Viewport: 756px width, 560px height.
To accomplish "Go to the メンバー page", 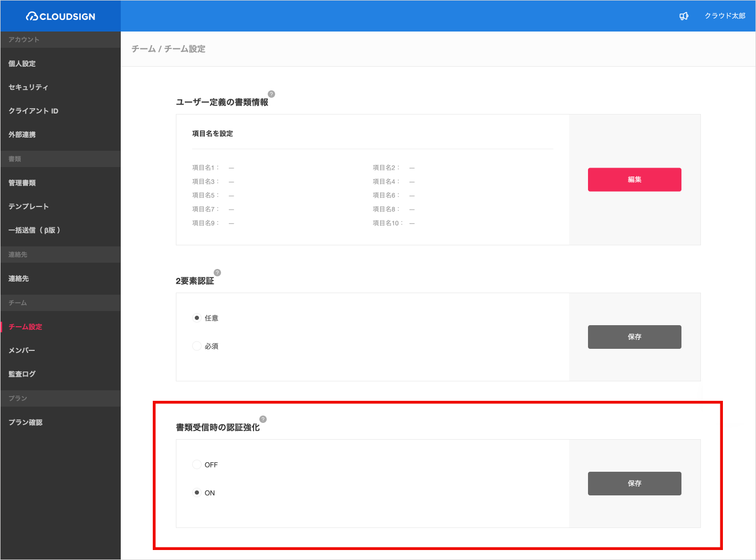I will coord(22,350).
